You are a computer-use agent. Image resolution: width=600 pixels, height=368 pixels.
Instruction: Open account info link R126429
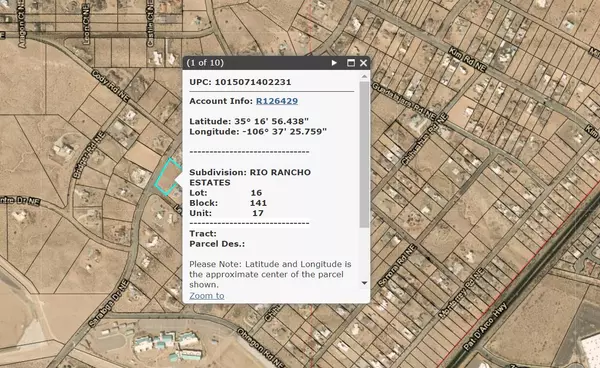pyautogui.click(x=277, y=101)
